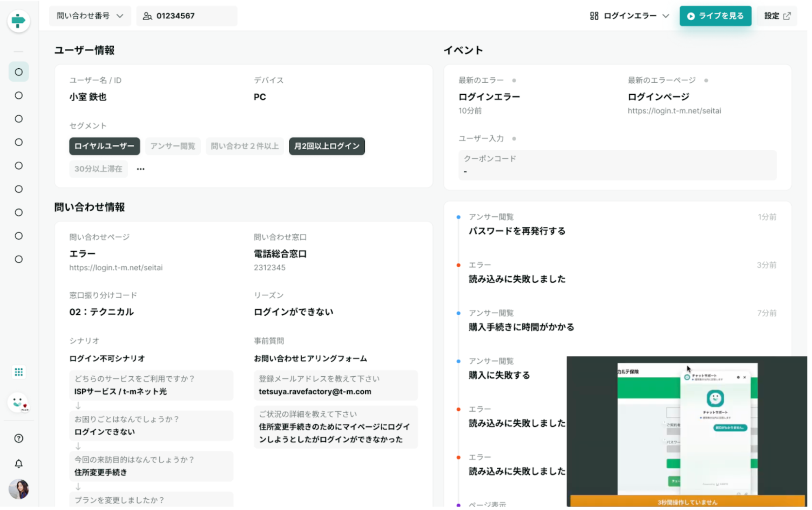Open the 設定 external link button
The height and width of the screenshot is (510, 812).
[x=777, y=16]
